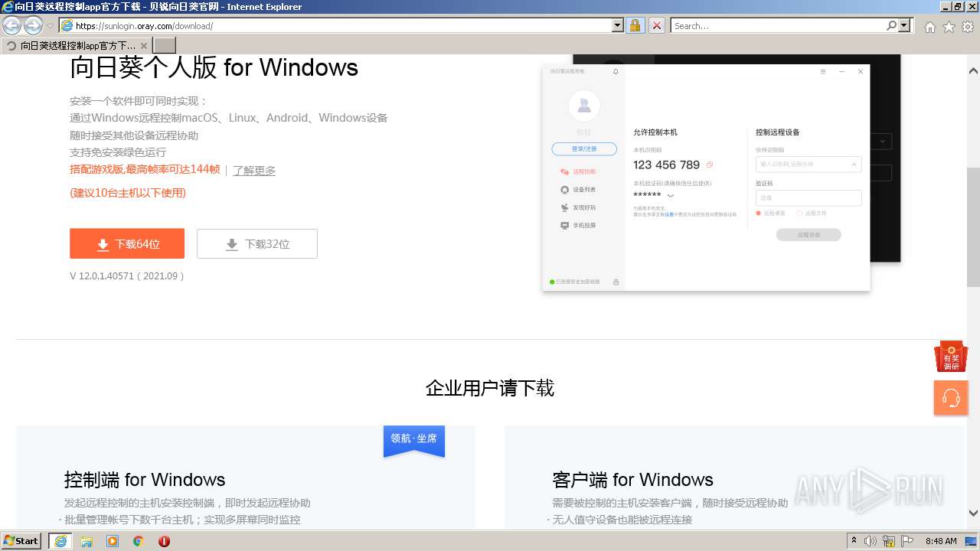Open the recent pages dropdown beside Forward
The image size is (980, 551).
(51, 26)
